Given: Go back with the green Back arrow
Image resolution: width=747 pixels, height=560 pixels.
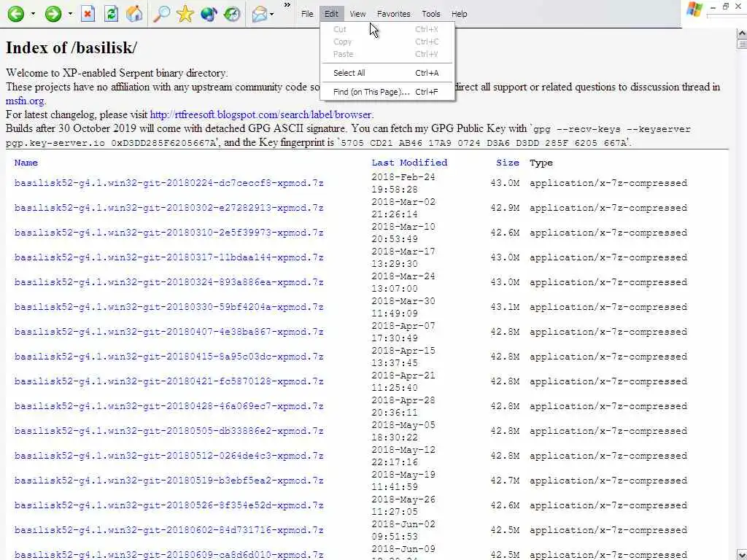Looking at the screenshot, I should [16, 14].
